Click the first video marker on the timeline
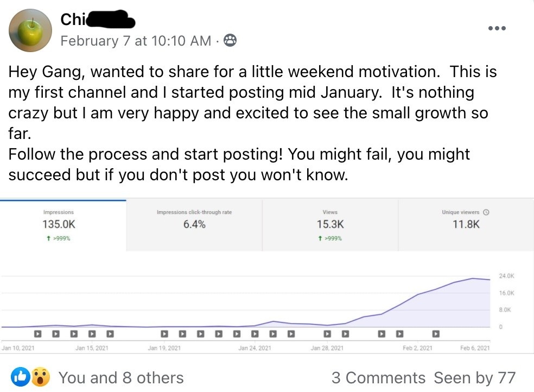This screenshot has height=392, width=534. click(38, 333)
